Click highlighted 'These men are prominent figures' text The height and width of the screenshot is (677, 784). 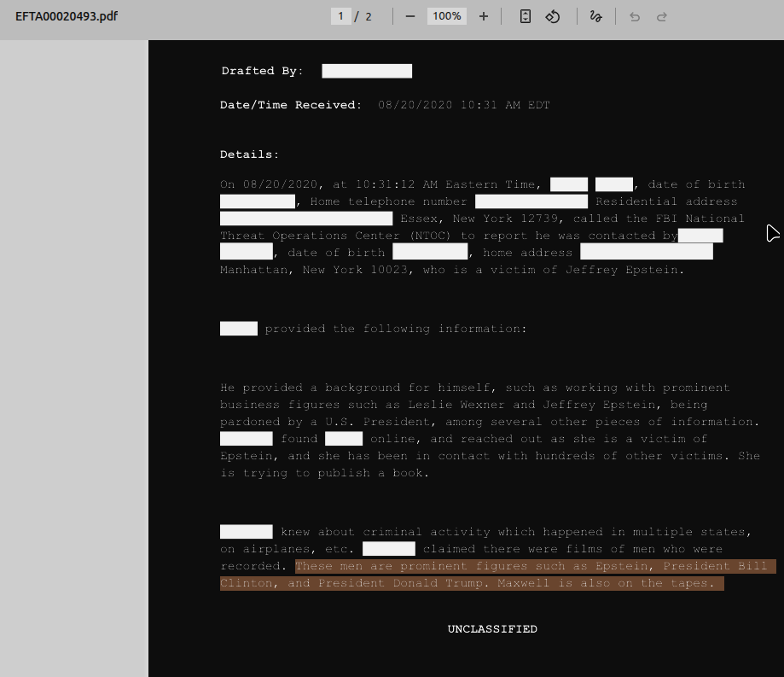[x=411, y=566]
